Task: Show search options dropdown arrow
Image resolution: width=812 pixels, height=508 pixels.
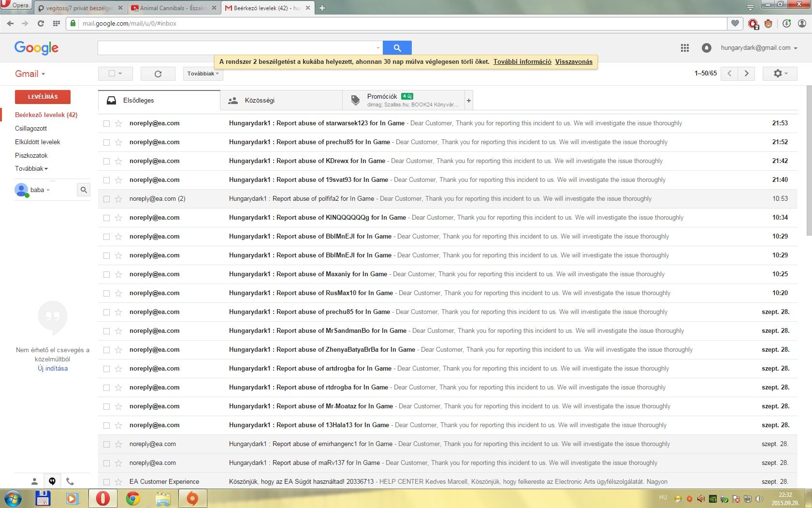Action: coord(378,48)
